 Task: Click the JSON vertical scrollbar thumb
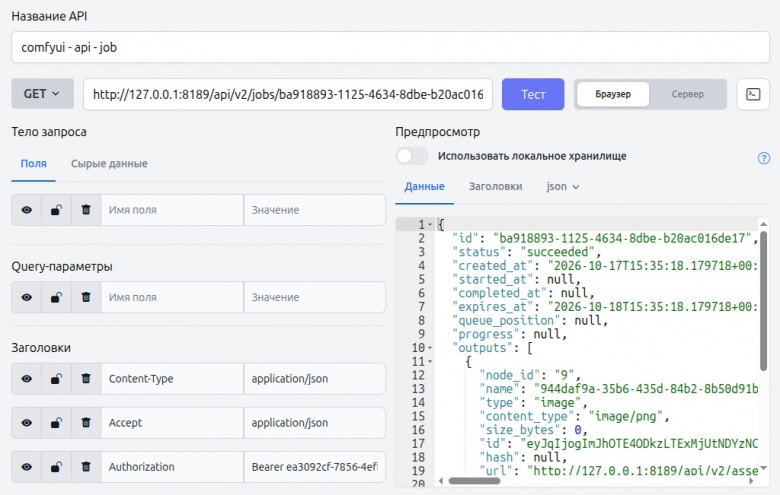[764, 300]
